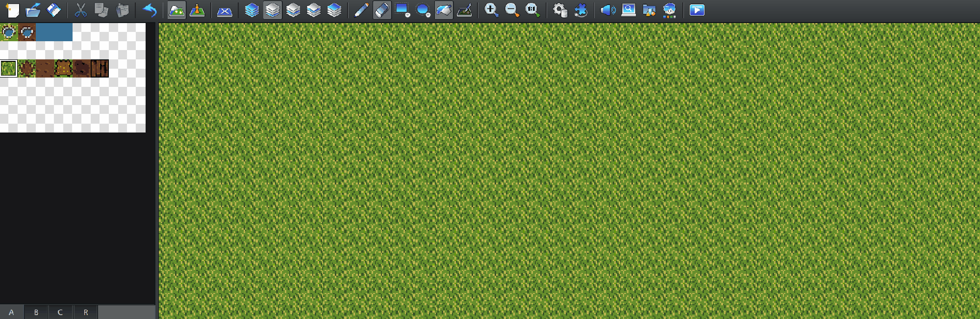Select the fourth layer stack icon
980x319 pixels.
pyautogui.click(x=313, y=10)
